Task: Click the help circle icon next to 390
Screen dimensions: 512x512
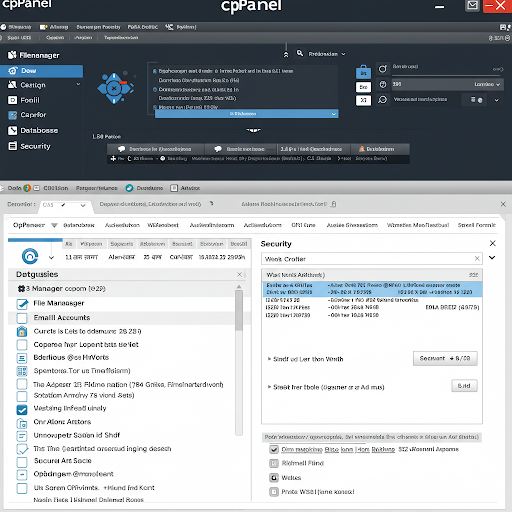Action: click(383, 84)
